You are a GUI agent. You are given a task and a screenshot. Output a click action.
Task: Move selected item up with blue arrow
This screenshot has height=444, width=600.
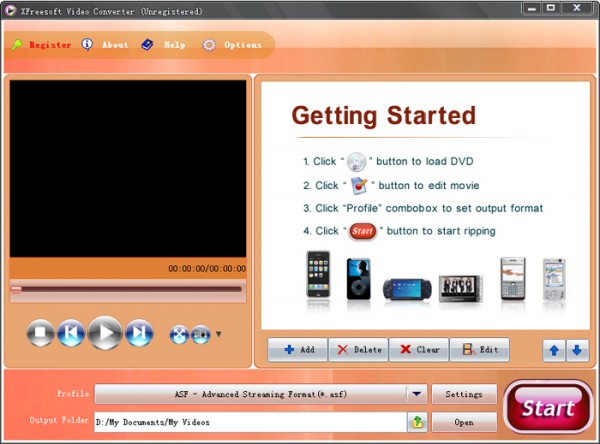[554, 350]
